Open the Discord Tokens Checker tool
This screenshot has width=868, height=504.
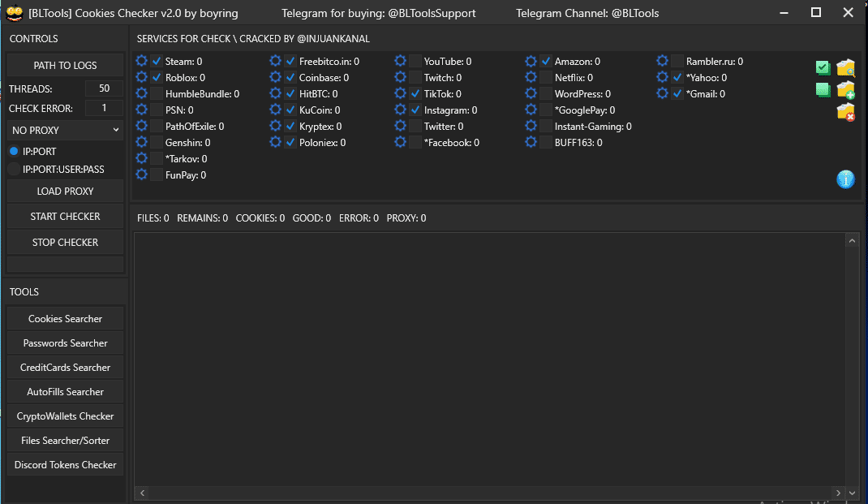[x=66, y=465]
